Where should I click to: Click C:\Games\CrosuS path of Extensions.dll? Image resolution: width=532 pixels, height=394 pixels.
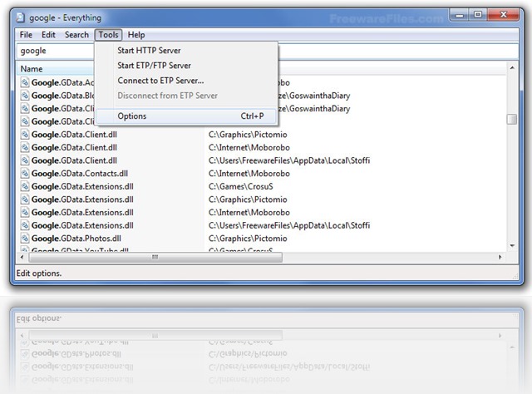pyautogui.click(x=241, y=186)
